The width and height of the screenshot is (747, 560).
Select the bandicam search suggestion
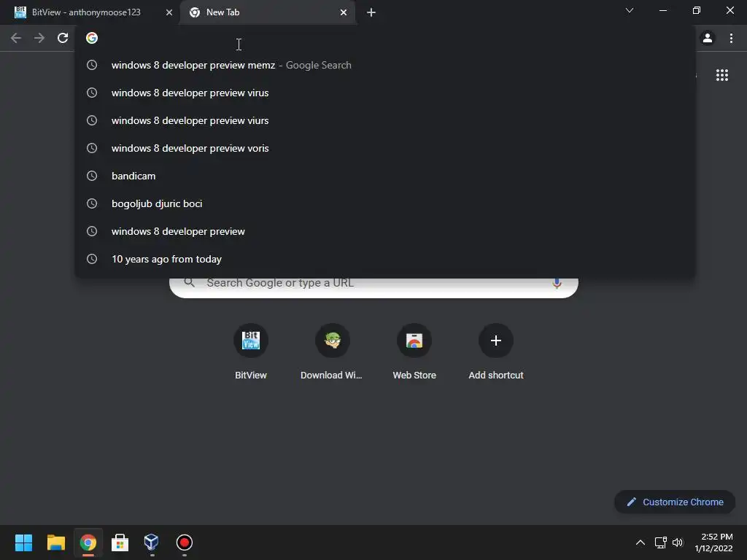[x=385, y=176]
